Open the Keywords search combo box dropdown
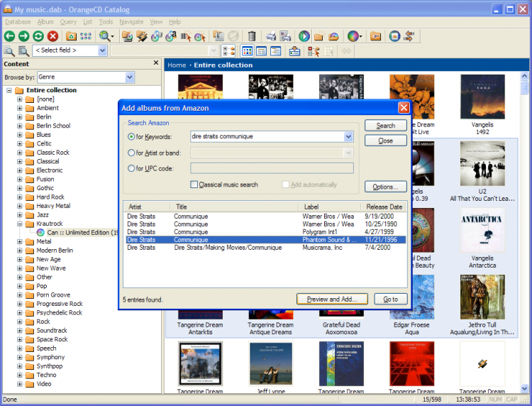Image resolution: width=532 pixels, height=406 pixels. click(x=348, y=136)
